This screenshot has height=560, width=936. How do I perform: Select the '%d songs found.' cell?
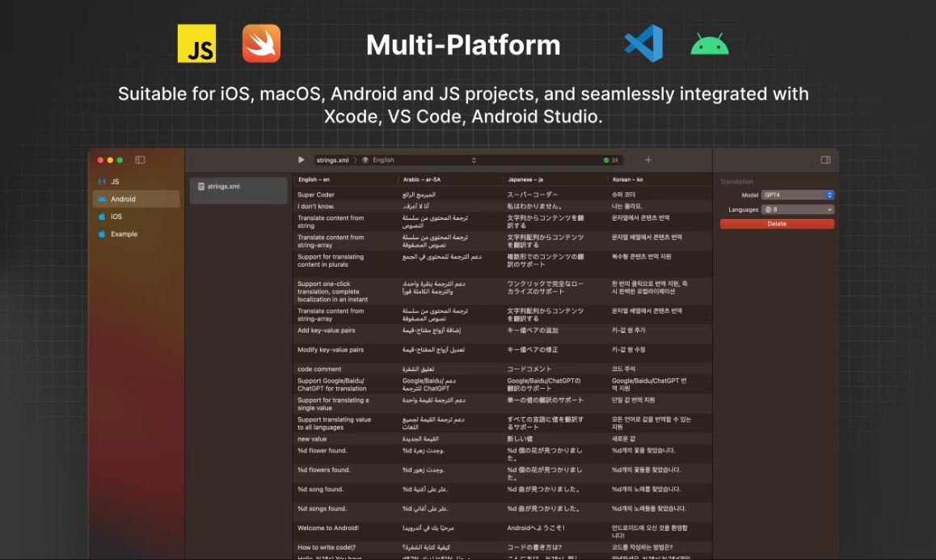click(322, 508)
